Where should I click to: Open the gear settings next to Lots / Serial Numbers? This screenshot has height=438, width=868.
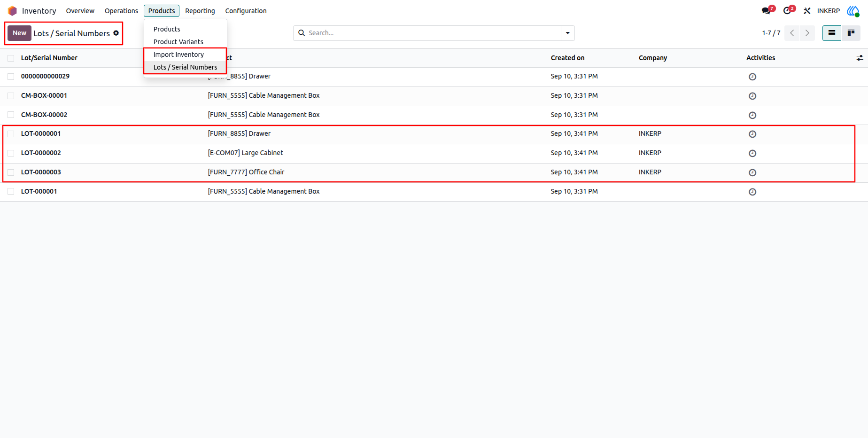[116, 33]
